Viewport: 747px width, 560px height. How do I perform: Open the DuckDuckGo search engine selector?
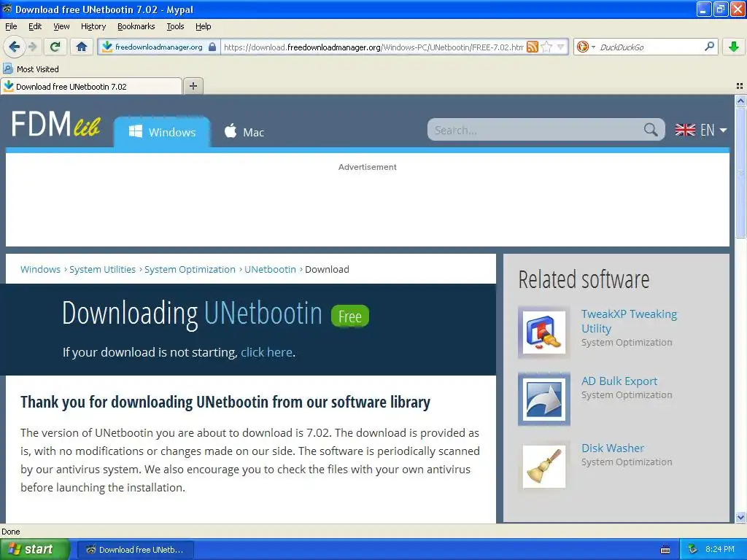point(586,47)
